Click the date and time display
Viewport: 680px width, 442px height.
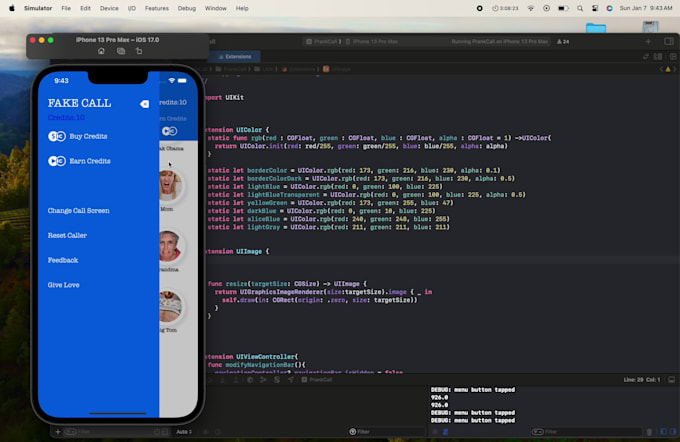tap(646, 8)
